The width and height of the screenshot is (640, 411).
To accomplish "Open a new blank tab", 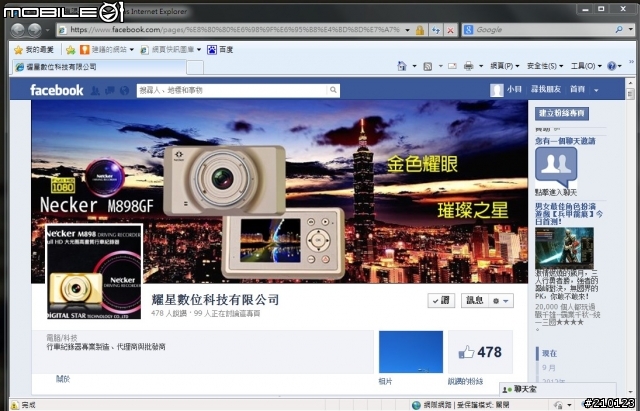I will click(x=195, y=67).
